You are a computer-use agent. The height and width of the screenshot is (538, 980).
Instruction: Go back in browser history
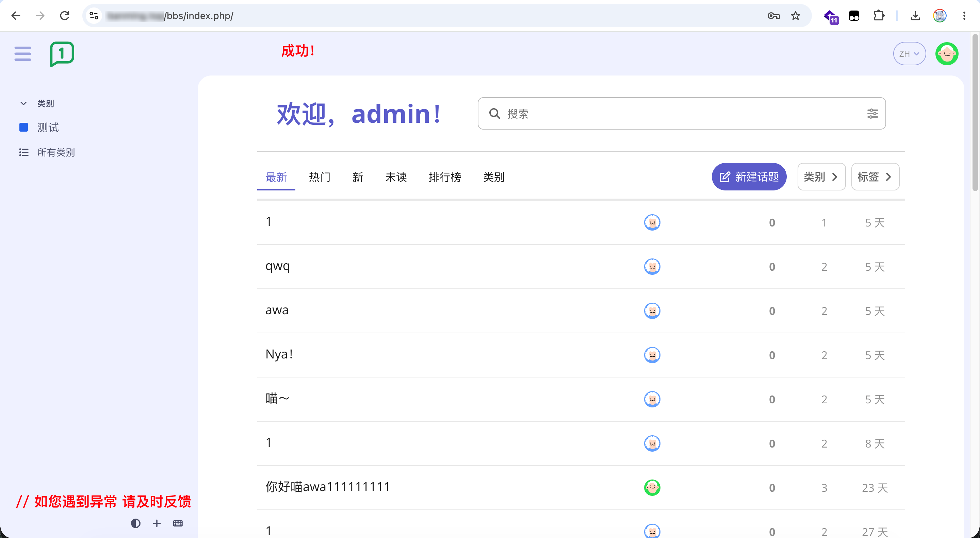coord(16,16)
